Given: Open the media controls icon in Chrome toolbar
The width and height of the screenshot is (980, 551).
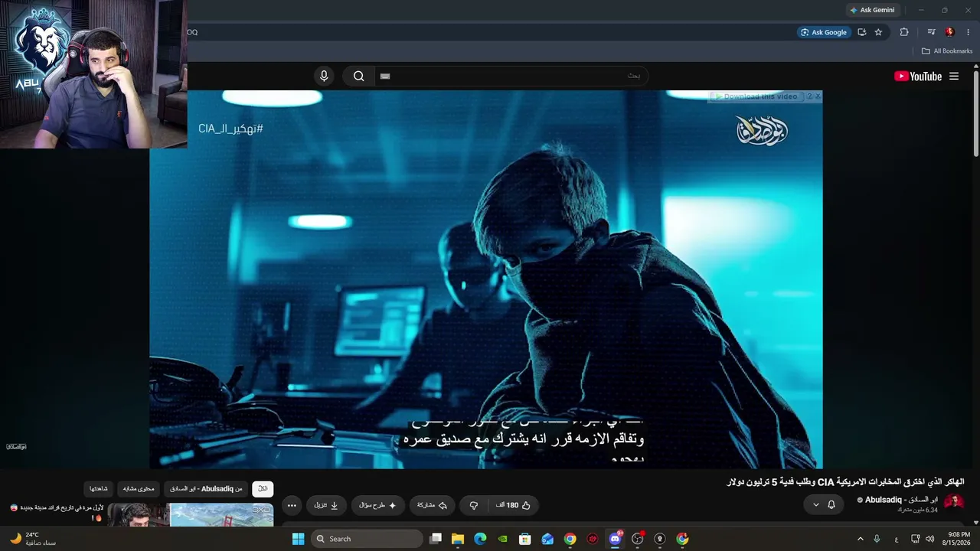Looking at the screenshot, I should [x=931, y=32].
